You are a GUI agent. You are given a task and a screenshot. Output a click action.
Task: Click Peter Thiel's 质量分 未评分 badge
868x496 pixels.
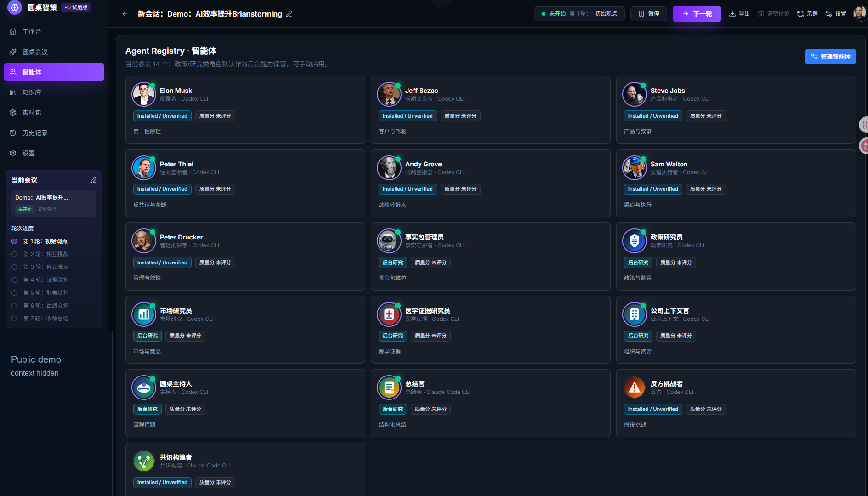[x=215, y=189]
